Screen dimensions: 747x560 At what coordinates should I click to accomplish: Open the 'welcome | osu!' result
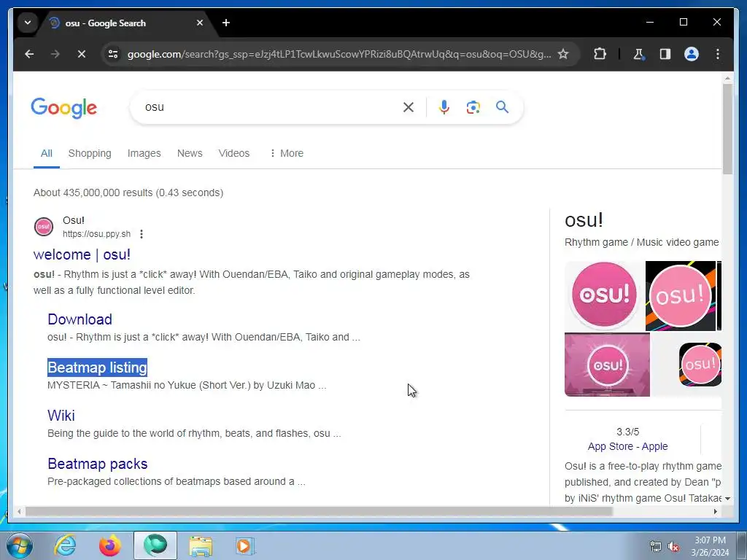82,254
